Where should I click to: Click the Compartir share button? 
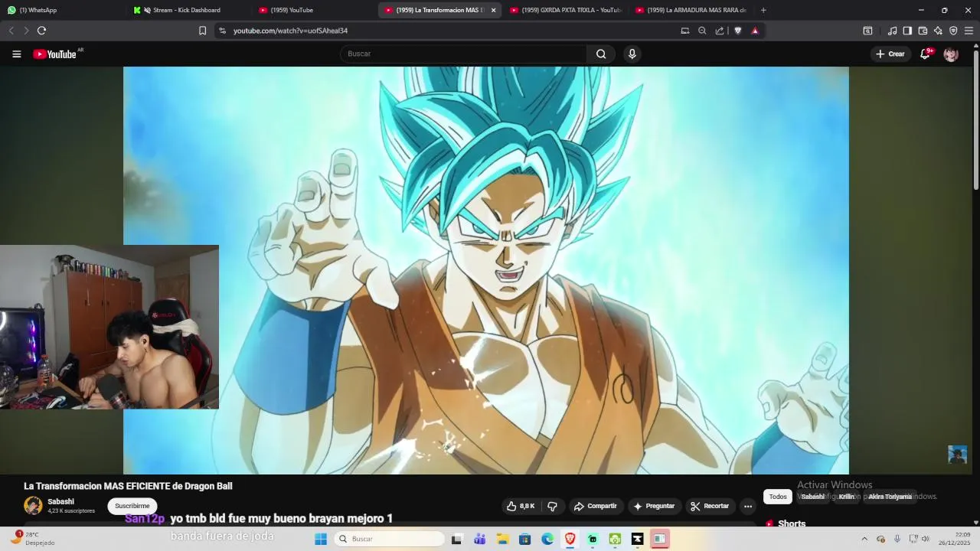tap(596, 506)
